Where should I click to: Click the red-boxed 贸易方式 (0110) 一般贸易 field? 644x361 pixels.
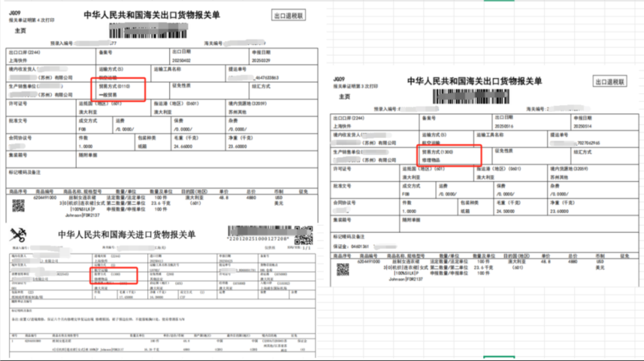[118, 90]
